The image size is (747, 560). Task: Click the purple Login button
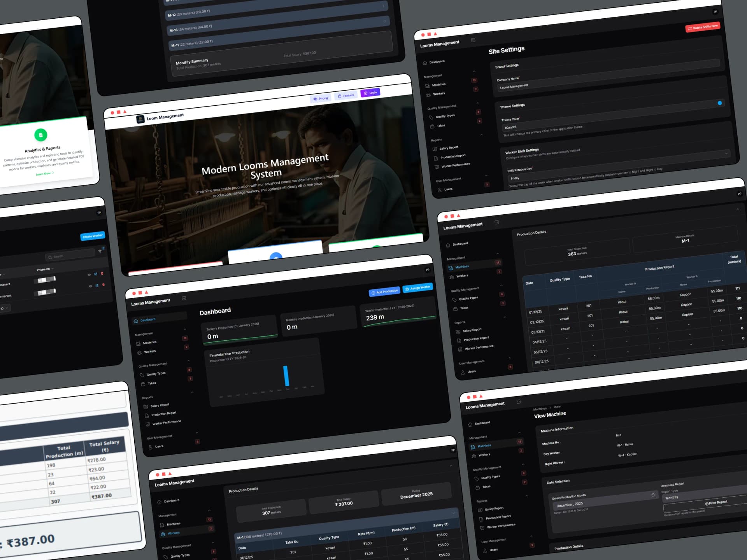tap(370, 93)
